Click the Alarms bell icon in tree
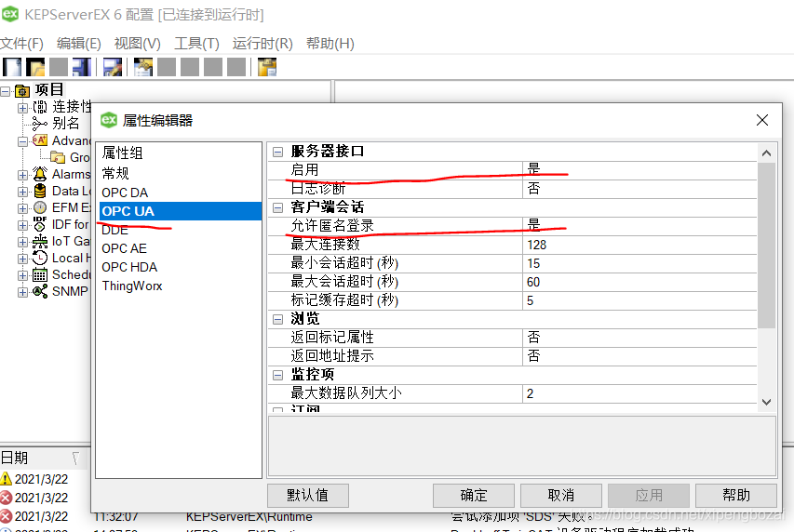This screenshot has width=794, height=532. [40, 174]
